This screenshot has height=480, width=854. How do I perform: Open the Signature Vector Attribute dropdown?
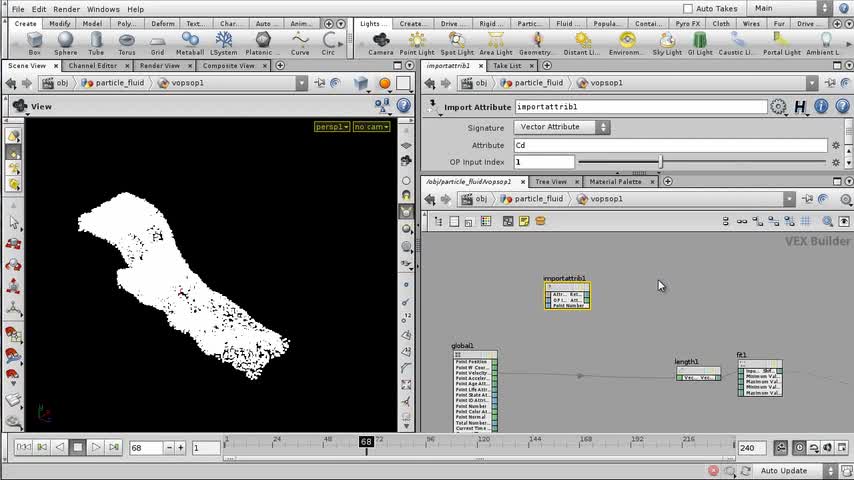(x=562, y=127)
